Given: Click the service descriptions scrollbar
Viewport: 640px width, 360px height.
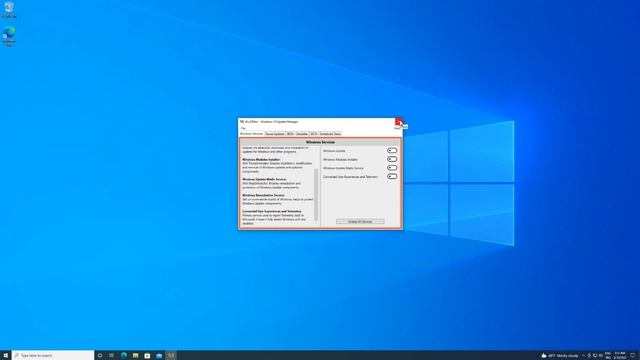Looking at the screenshot, I should tap(316, 194).
